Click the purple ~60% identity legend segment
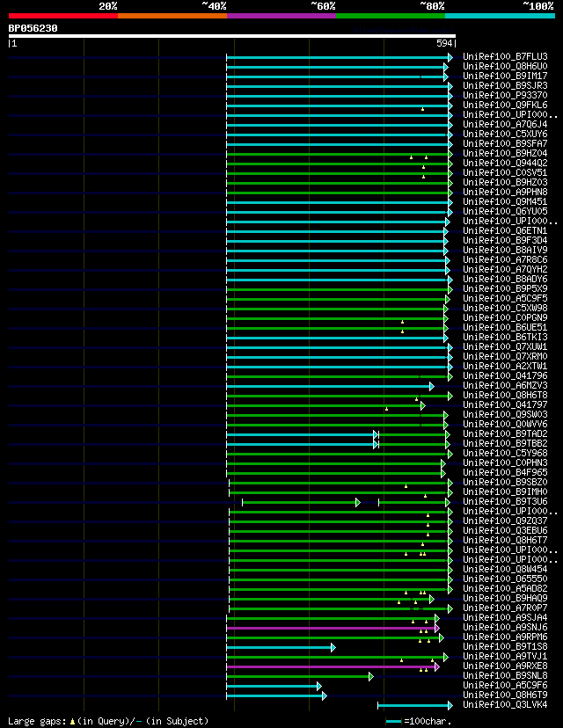This screenshot has width=563, height=728. click(281, 16)
